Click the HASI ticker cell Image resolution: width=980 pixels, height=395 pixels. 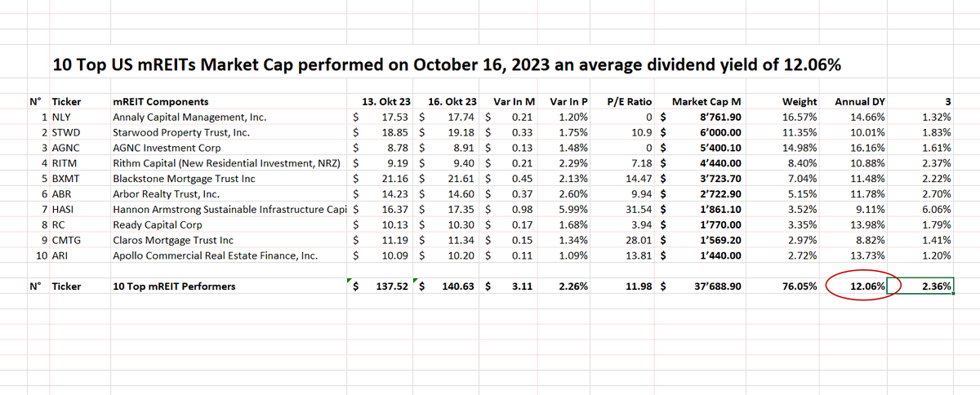click(63, 210)
